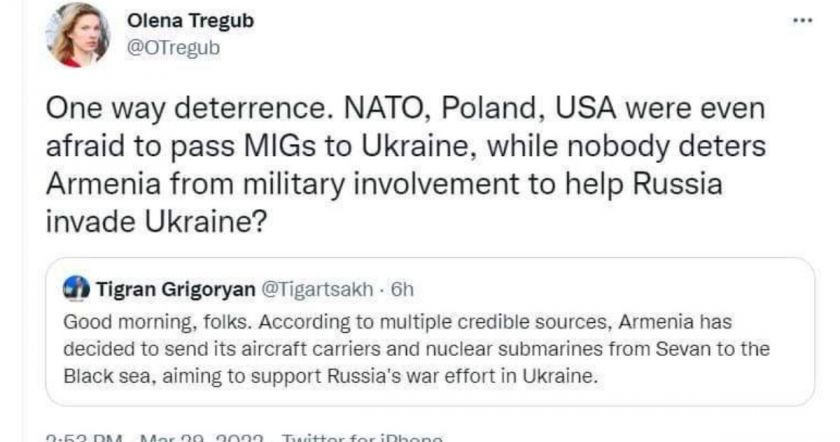Click the @OTregub handle
This screenshot has width=840, height=442.
click(173, 47)
